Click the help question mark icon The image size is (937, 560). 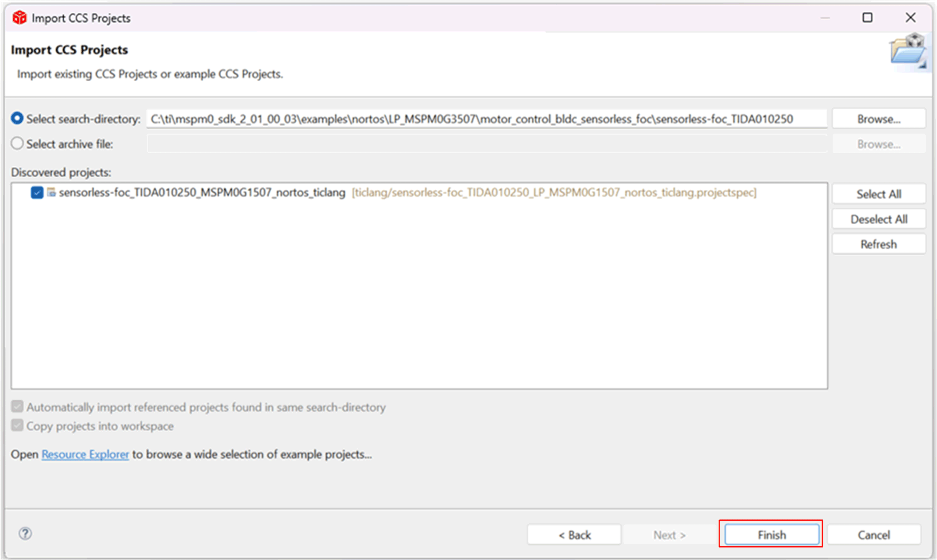point(25,534)
